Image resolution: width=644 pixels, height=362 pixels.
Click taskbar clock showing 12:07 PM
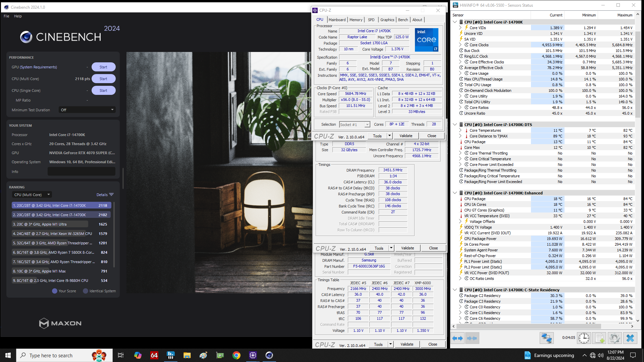tap(615, 355)
